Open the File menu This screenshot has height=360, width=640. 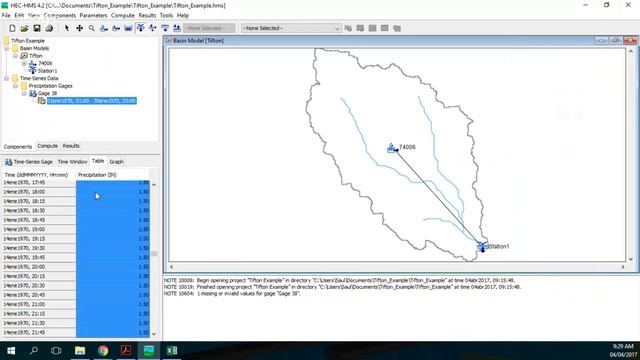[x=6, y=16]
